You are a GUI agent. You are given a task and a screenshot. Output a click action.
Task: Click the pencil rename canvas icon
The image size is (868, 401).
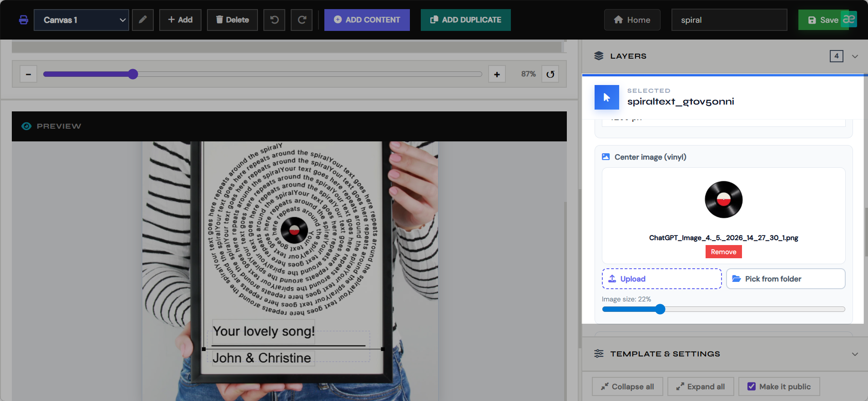[x=143, y=20]
